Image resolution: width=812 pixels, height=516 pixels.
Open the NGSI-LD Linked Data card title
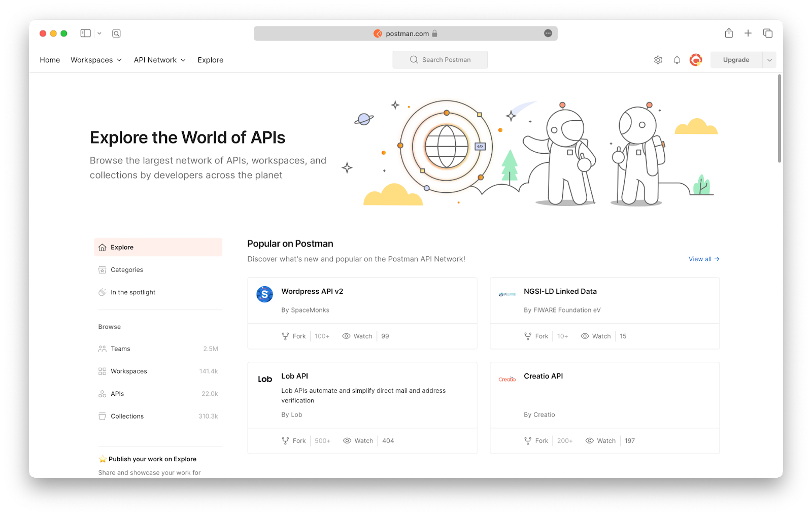[560, 291]
